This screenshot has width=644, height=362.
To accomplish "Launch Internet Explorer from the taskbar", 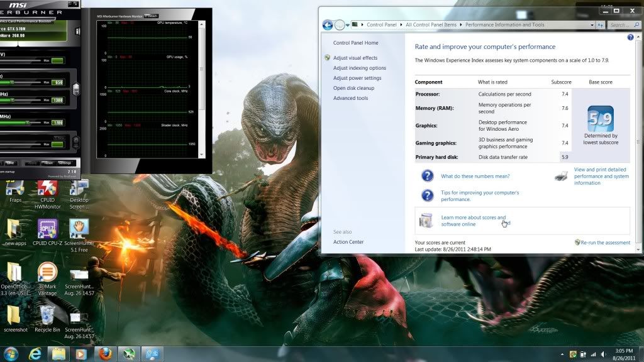I will click(x=35, y=354).
